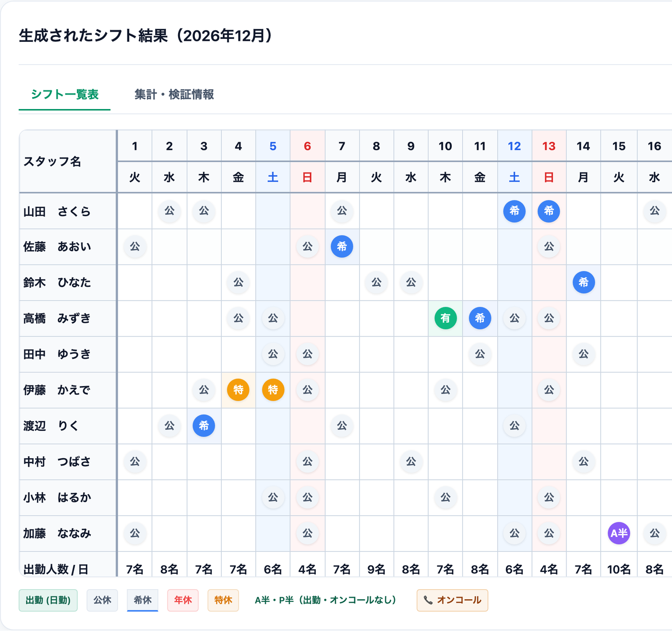Click 佐藤 あおい's 公 badge on day 1
672x631 pixels.
135,246
